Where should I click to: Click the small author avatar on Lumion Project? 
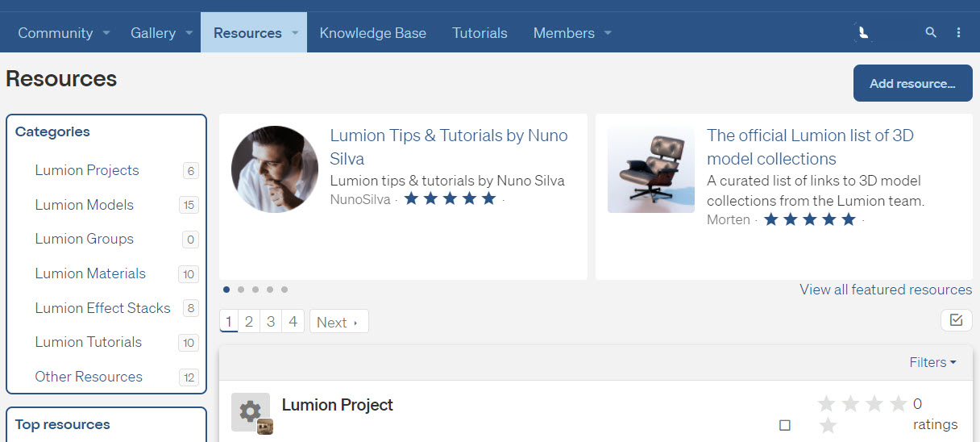(265, 427)
